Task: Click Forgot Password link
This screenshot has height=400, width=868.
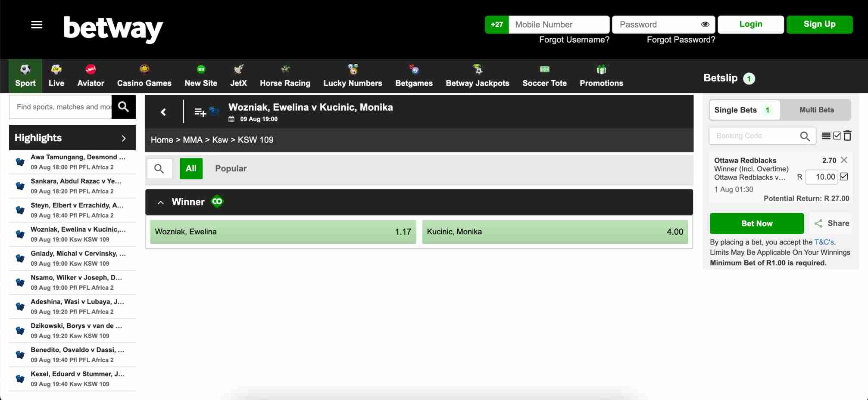Action: pos(681,40)
